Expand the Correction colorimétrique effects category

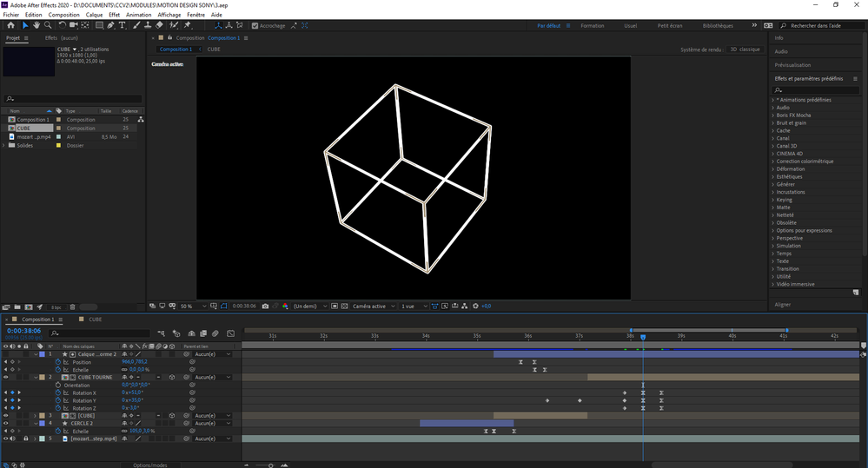[x=773, y=161]
